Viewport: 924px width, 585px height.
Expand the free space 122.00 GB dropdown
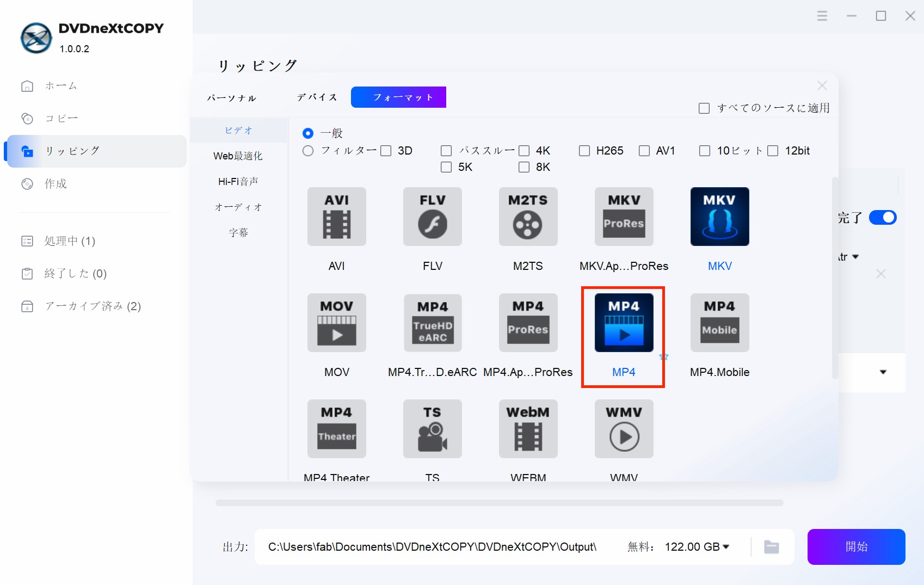tap(726, 547)
